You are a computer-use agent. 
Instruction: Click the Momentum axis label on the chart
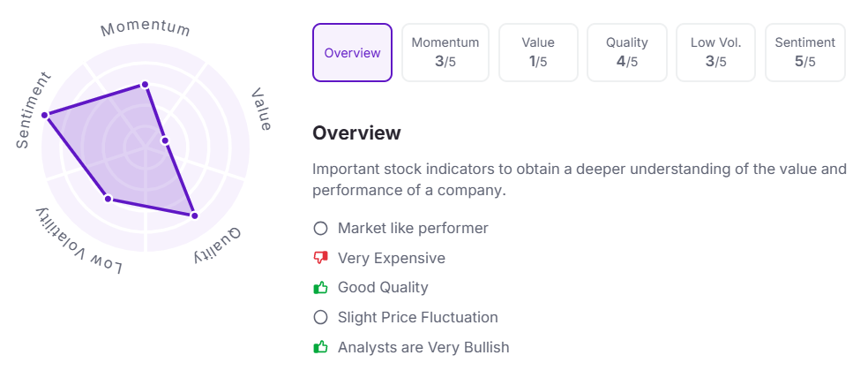(x=146, y=28)
